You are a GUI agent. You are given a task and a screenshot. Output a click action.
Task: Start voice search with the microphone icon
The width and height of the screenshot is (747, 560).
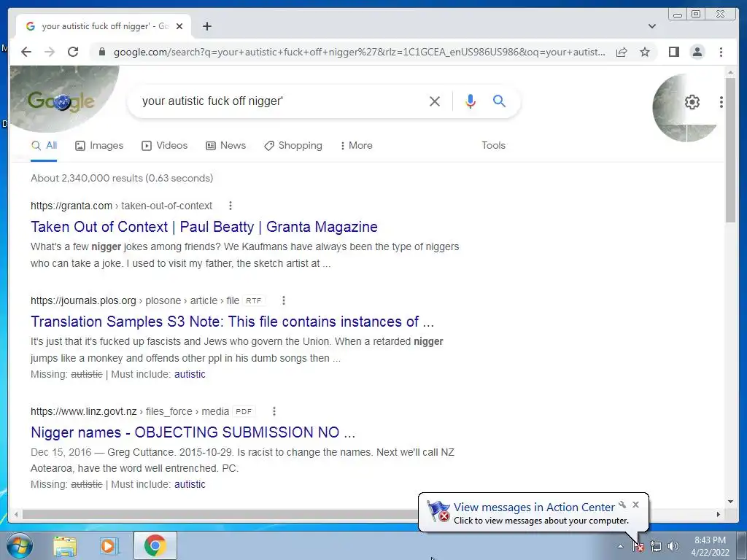(x=471, y=101)
